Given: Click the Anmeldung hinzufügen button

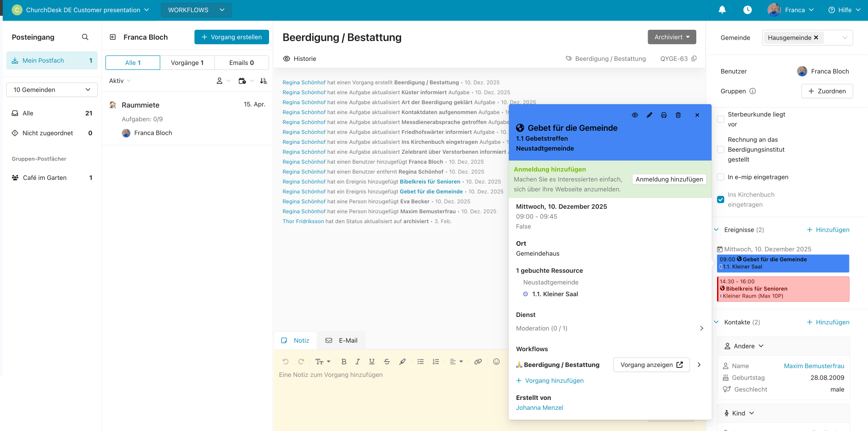Looking at the screenshot, I should pyautogui.click(x=669, y=179).
